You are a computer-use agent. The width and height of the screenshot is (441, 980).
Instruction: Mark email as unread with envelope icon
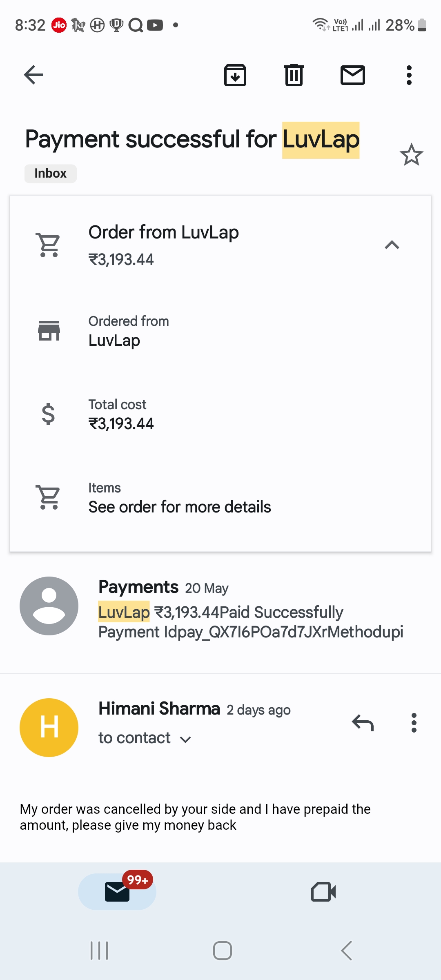tap(353, 75)
